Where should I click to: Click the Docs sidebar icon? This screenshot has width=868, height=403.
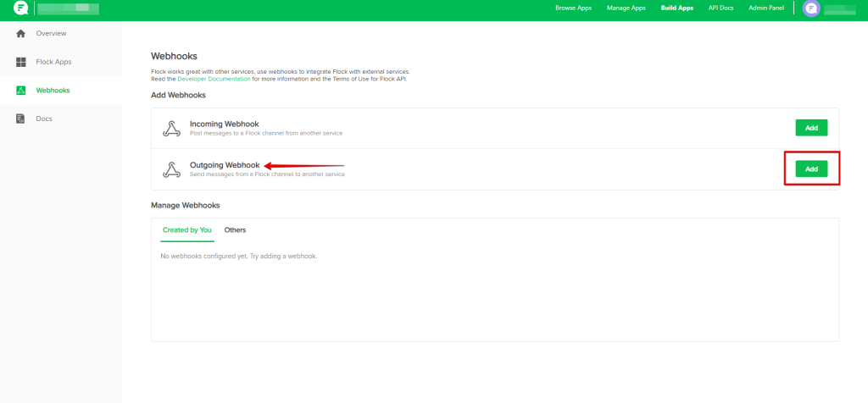pos(20,119)
